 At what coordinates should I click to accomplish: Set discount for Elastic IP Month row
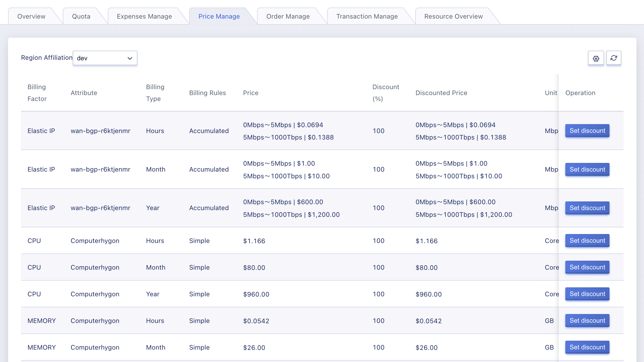(x=587, y=169)
